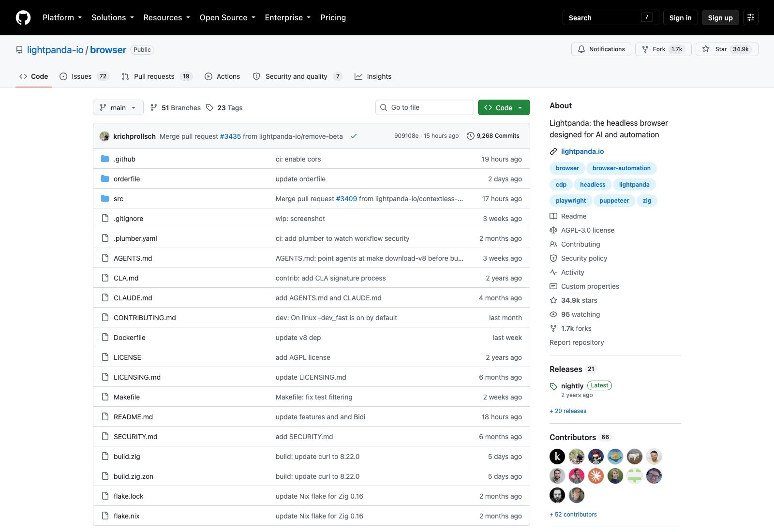Open the src folder
The height and width of the screenshot is (532, 774).
pos(119,199)
